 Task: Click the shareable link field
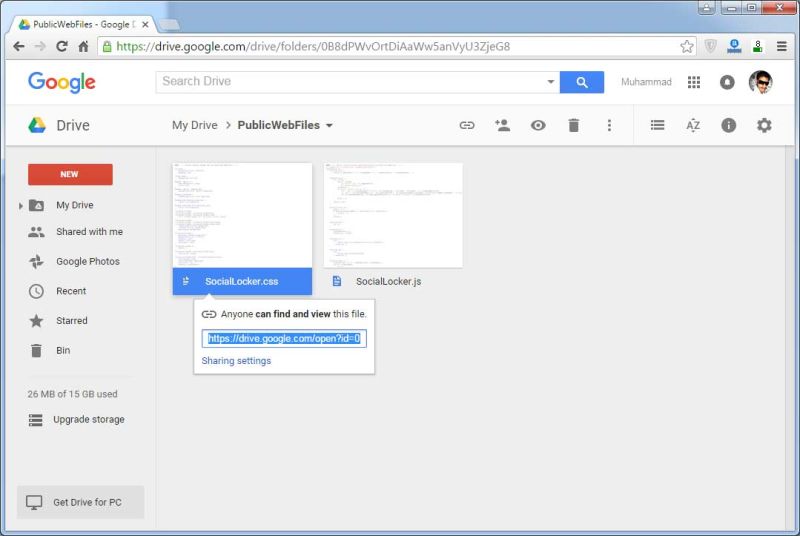click(284, 339)
